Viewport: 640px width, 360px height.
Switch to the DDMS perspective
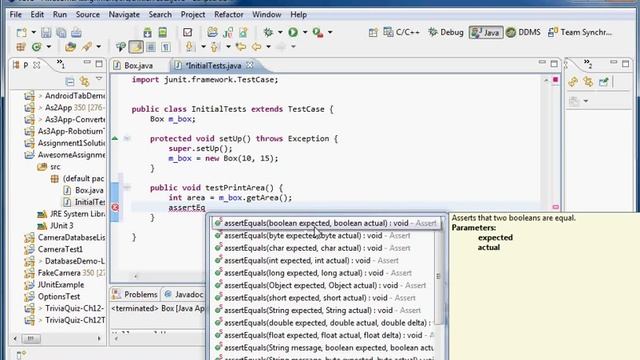[524, 32]
